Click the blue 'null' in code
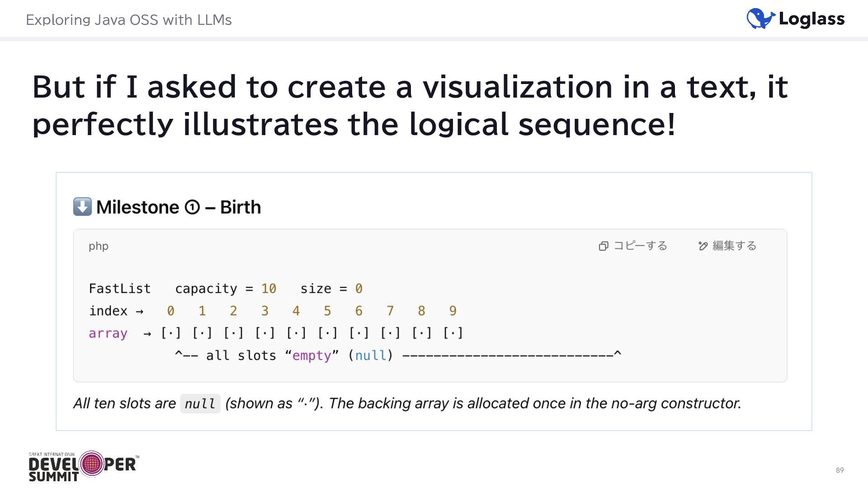Screen dimensions: 868x488 pos(371,356)
